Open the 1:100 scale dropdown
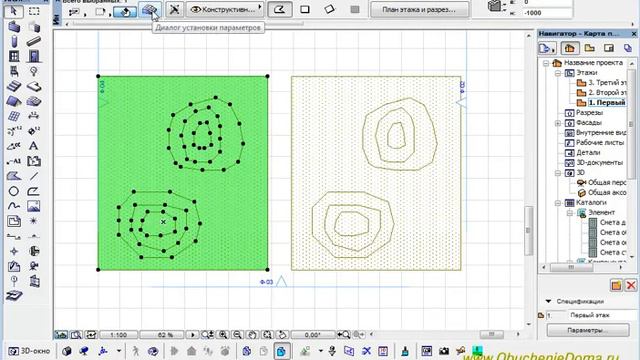The height and width of the screenshot is (360, 640). pyautogui.click(x=119, y=335)
